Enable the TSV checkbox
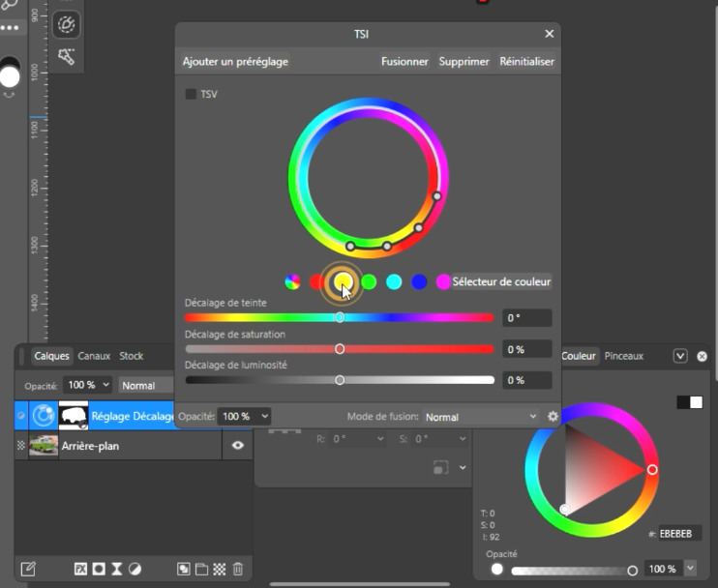 point(191,94)
